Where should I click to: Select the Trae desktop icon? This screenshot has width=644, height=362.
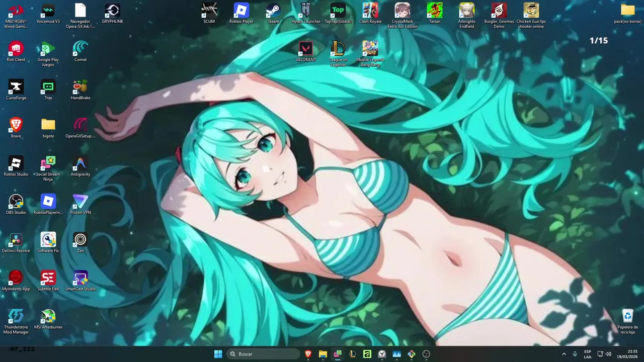click(48, 89)
